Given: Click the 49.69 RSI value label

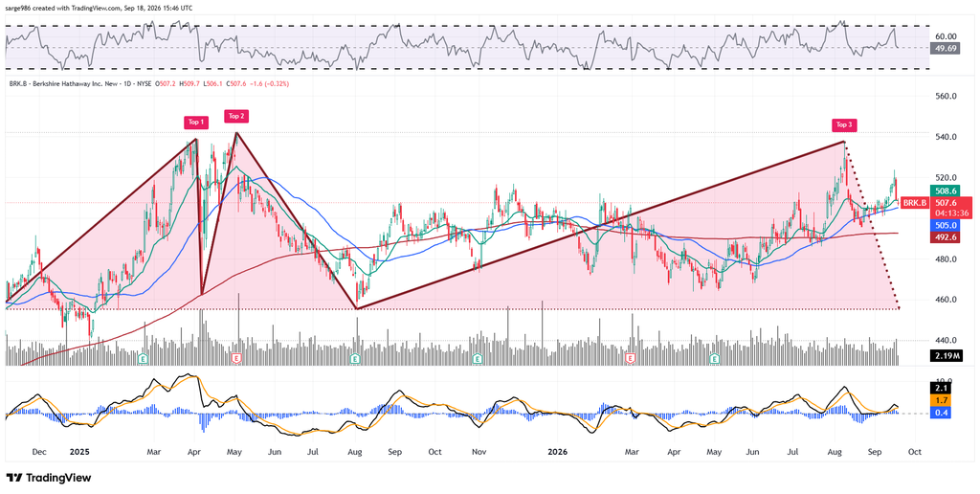Looking at the screenshot, I should (945, 48).
